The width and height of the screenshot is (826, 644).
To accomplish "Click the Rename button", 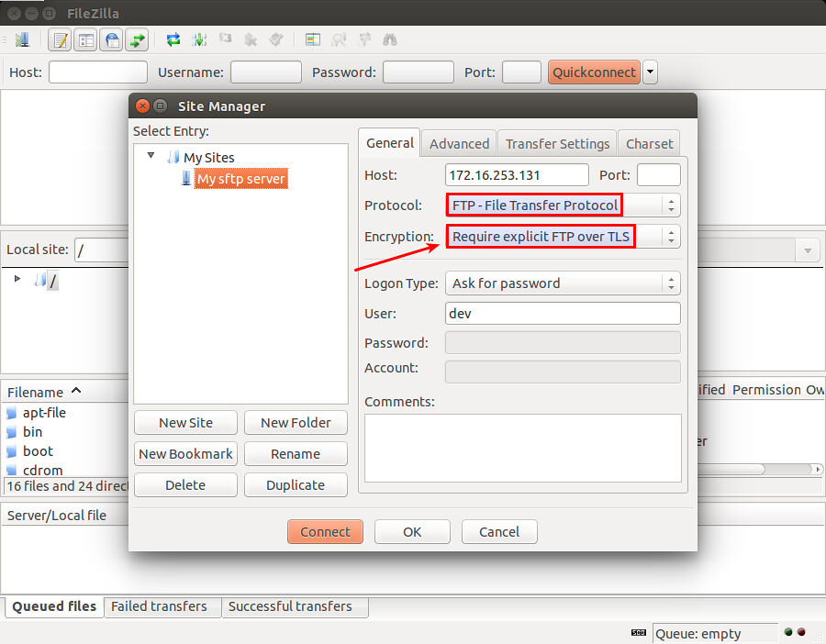I will click(x=296, y=454).
